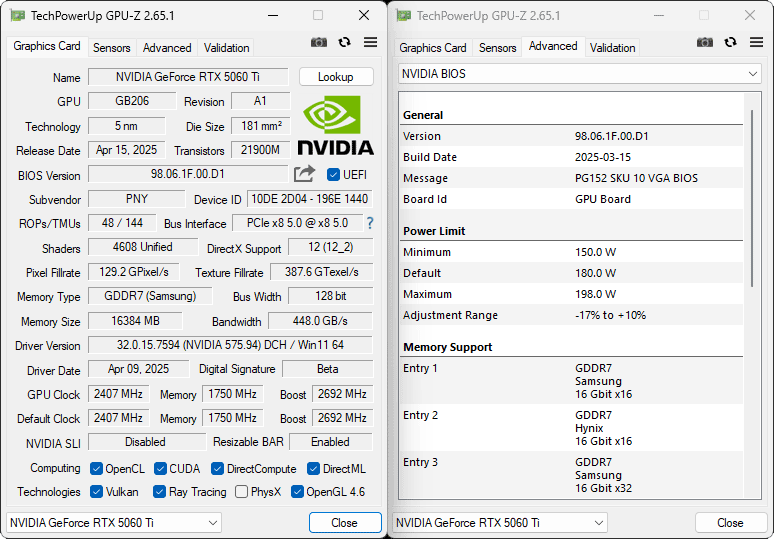
Task: Click the BIOS export share icon
Action: [x=304, y=174]
